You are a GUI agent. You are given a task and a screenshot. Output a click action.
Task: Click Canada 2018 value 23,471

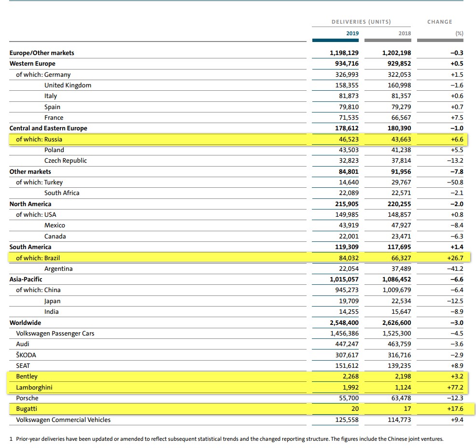pyautogui.click(x=401, y=236)
